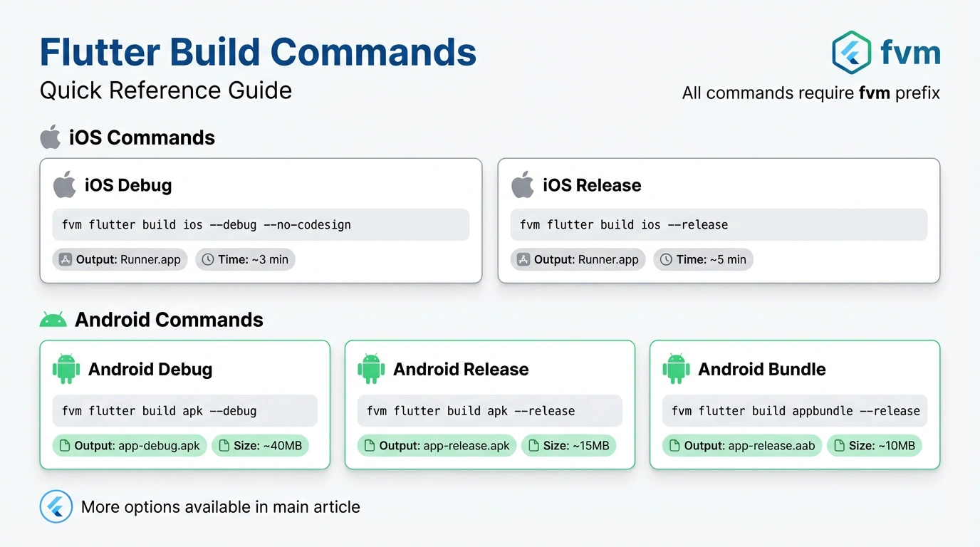This screenshot has height=547, width=980.
Task: Click the file icon in Size: ~40MB badge
Action: pos(224,446)
